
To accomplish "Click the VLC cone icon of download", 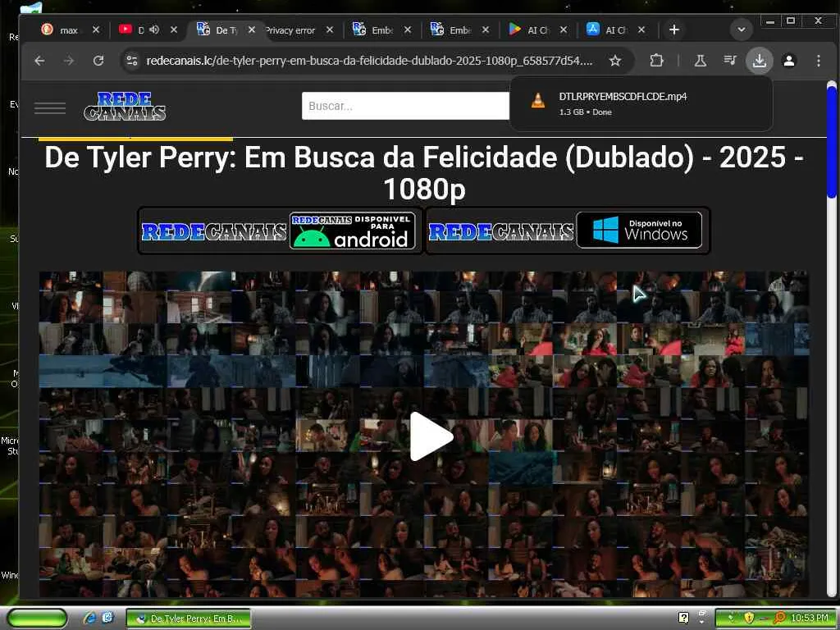I will click(x=538, y=100).
